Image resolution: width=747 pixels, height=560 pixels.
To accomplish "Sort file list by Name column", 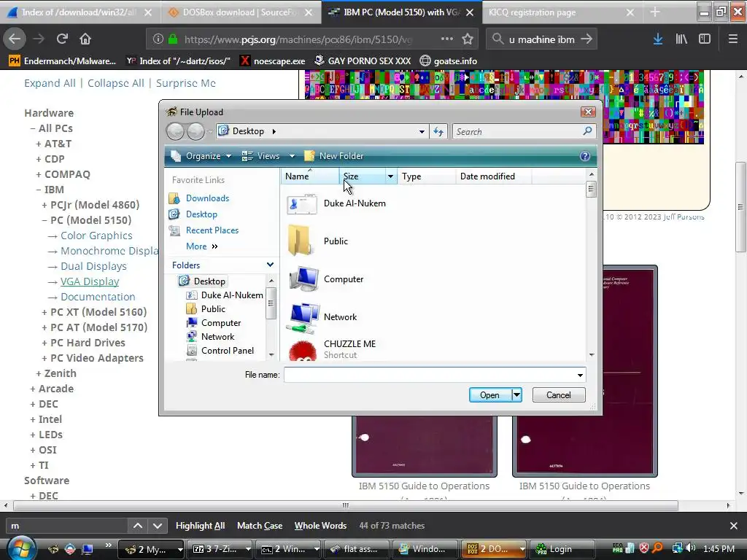I will pyautogui.click(x=309, y=176).
